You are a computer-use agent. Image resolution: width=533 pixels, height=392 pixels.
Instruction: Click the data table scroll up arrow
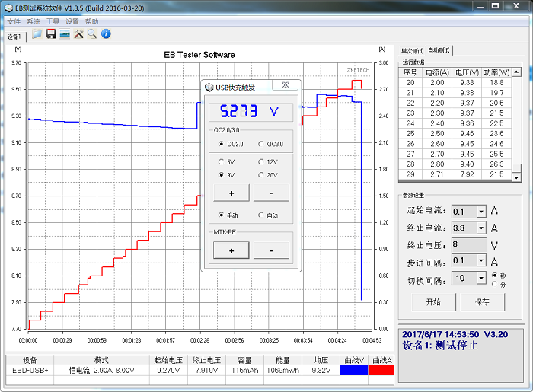(x=516, y=72)
